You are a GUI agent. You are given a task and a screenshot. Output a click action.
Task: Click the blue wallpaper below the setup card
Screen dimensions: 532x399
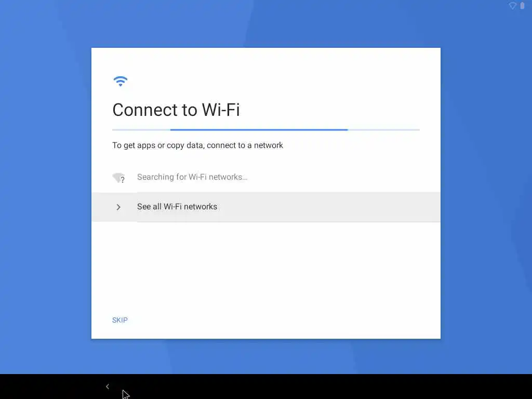click(x=266, y=356)
